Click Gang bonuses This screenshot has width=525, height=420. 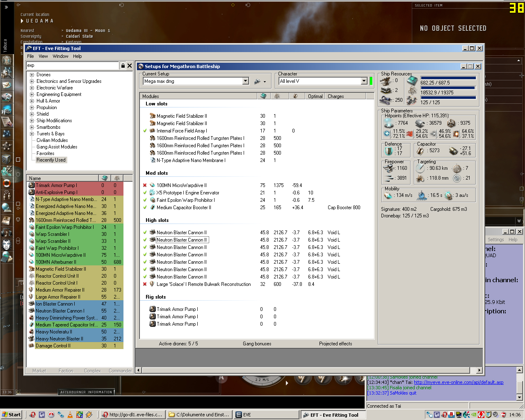pyautogui.click(x=257, y=344)
